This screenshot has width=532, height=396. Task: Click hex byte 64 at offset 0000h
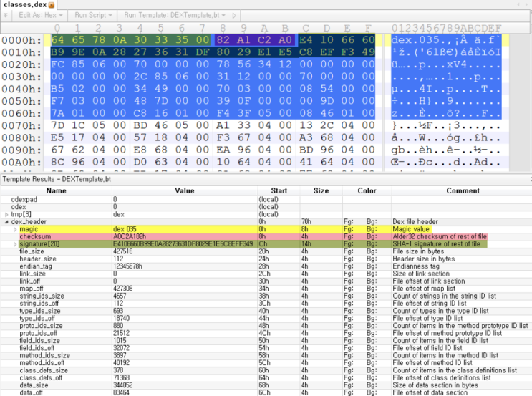point(57,39)
